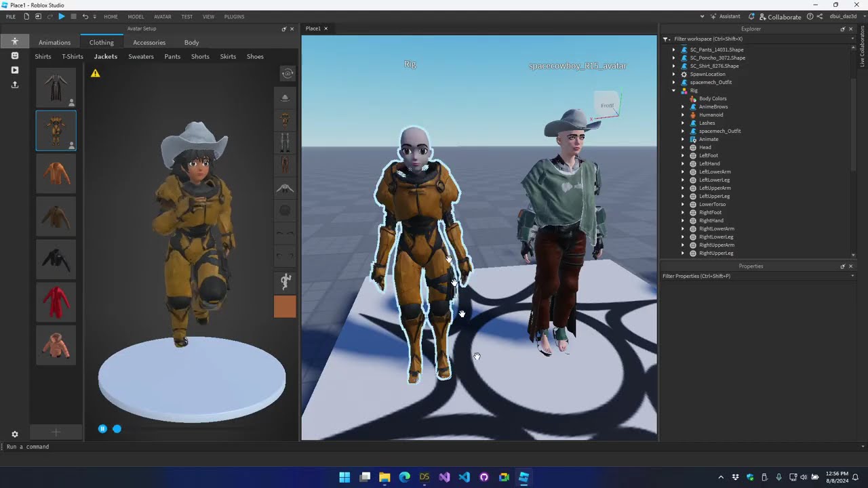868x488 pixels.
Task: Click the Undo arrow in top toolbar
Action: [85, 16]
